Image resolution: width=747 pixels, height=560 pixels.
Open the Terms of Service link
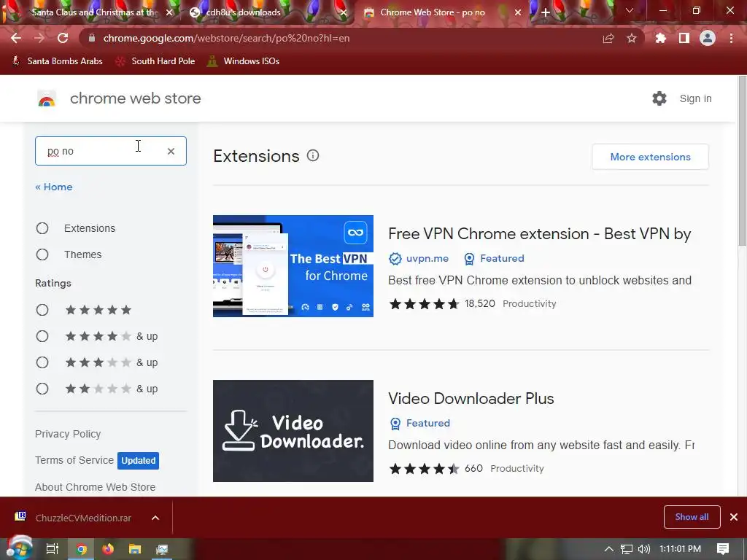click(74, 460)
